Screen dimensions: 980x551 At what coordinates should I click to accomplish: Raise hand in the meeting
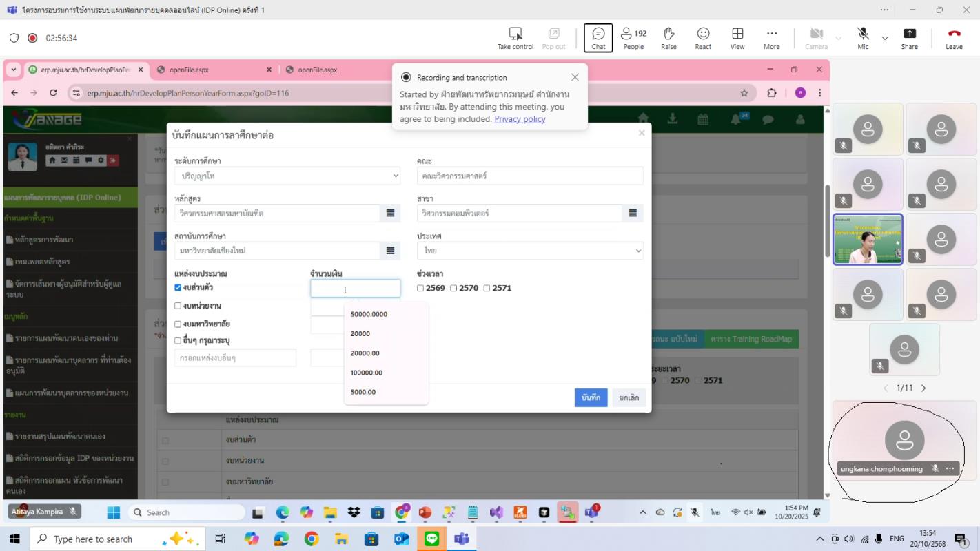(668, 38)
